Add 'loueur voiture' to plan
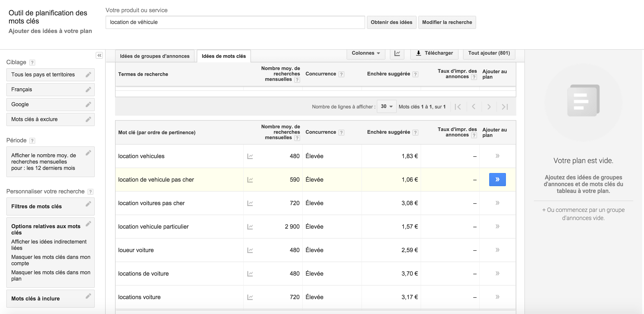Screen dimensions: 644x314 [x=497, y=250]
